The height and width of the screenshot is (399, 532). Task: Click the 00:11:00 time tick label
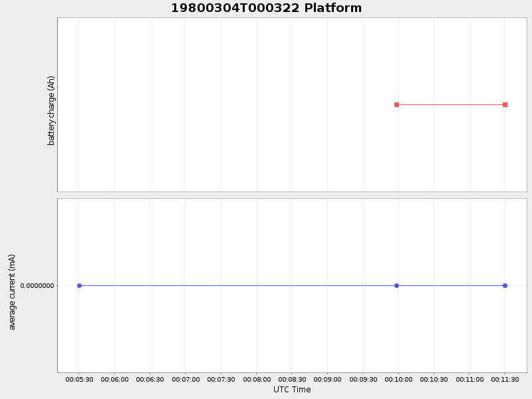(x=469, y=379)
